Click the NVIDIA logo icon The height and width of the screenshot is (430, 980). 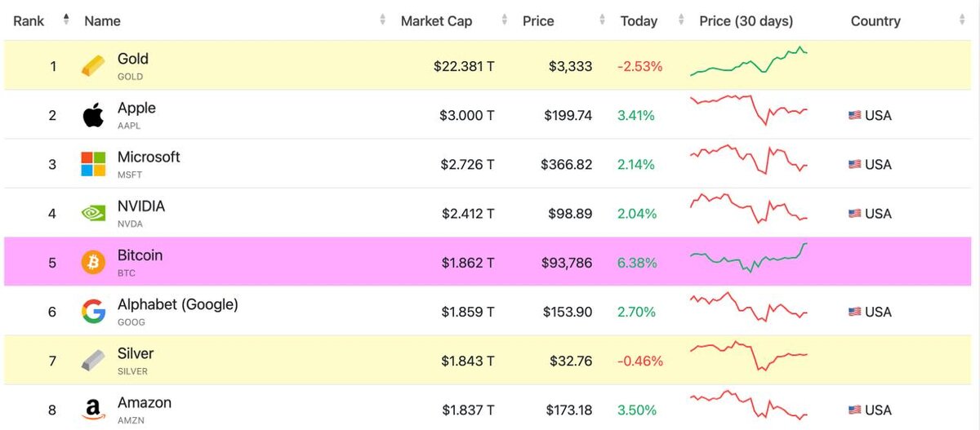(x=93, y=213)
